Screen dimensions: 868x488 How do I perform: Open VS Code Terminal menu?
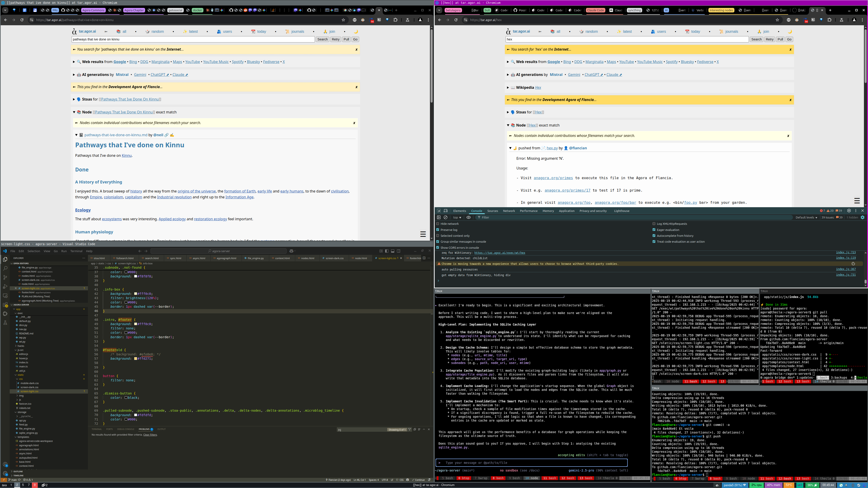(76, 251)
